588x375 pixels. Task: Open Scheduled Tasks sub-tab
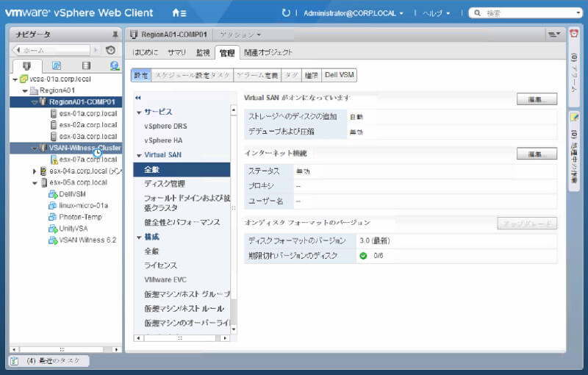click(x=193, y=75)
